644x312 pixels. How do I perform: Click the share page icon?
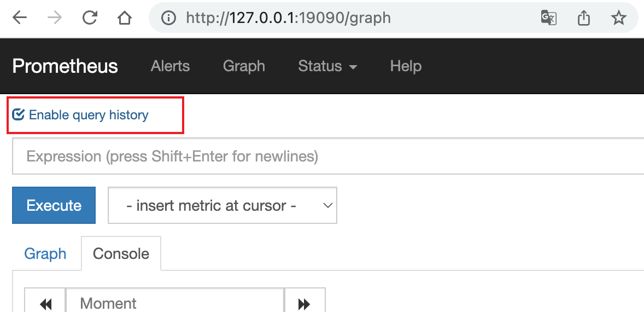(x=583, y=18)
